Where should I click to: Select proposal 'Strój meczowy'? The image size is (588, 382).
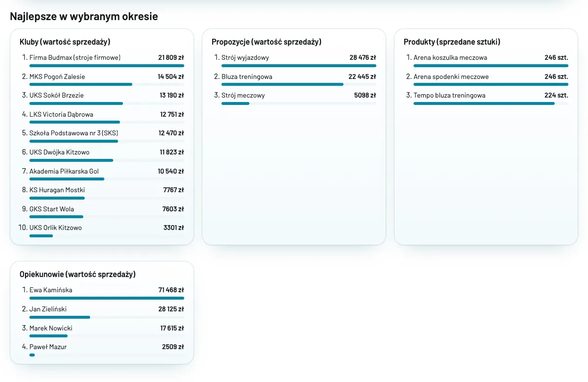click(243, 95)
